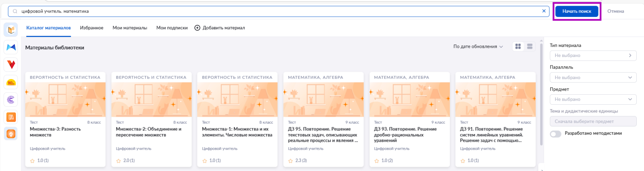Click thumbnail of ДЗ 95 card

[x=324, y=100]
